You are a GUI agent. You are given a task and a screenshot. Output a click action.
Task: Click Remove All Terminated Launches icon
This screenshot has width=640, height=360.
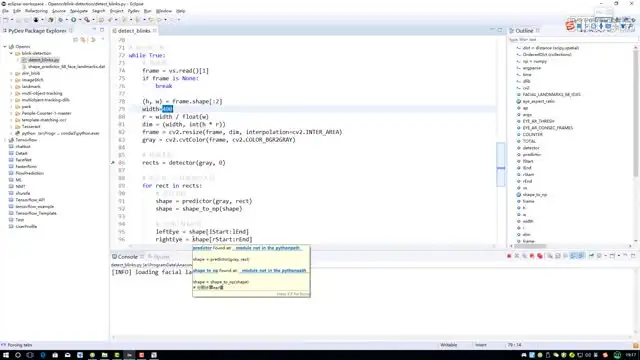click(x=524, y=256)
